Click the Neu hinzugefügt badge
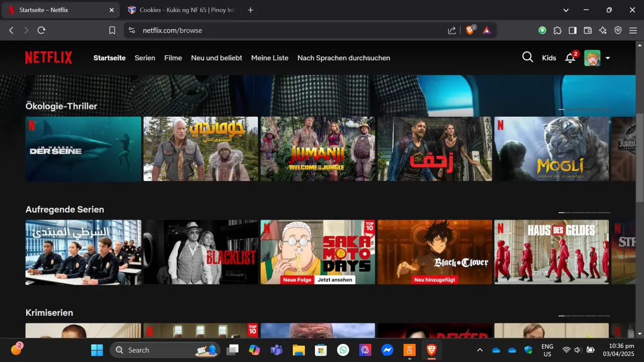Viewport: 644px width, 362px height. click(x=435, y=280)
